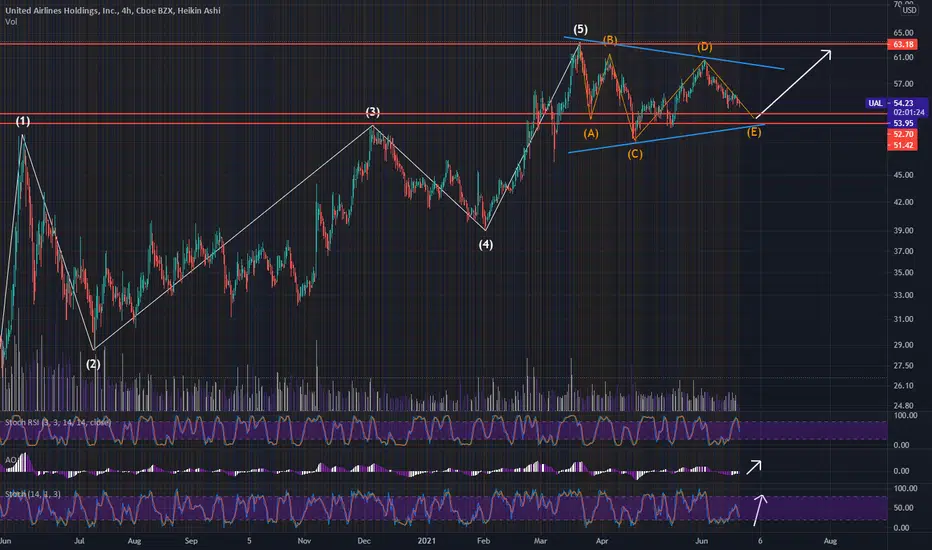Click the Feb date on time axis
This screenshot has height=550, width=932.
pos(483,541)
